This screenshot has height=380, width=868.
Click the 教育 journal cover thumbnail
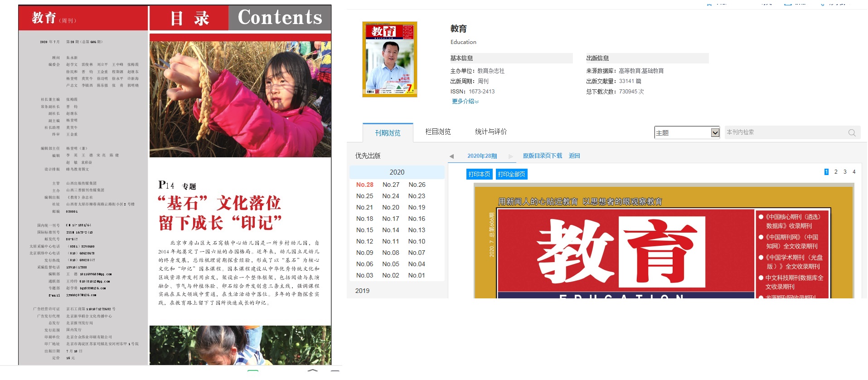point(389,59)
